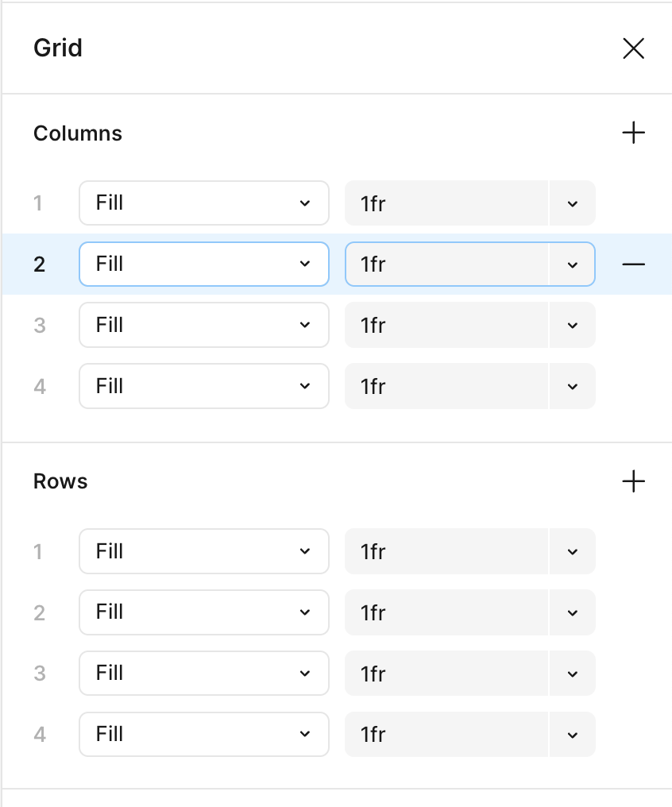The image size is (672, 807).
Task: Open row 1 Fill type dropdown
Action: [203, 551]
